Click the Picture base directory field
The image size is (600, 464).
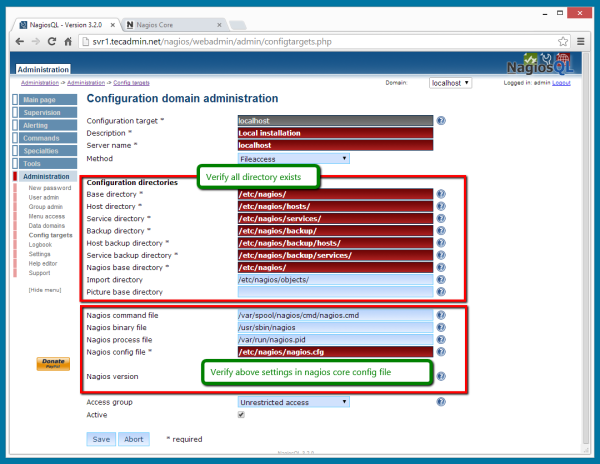coord(335,292)
